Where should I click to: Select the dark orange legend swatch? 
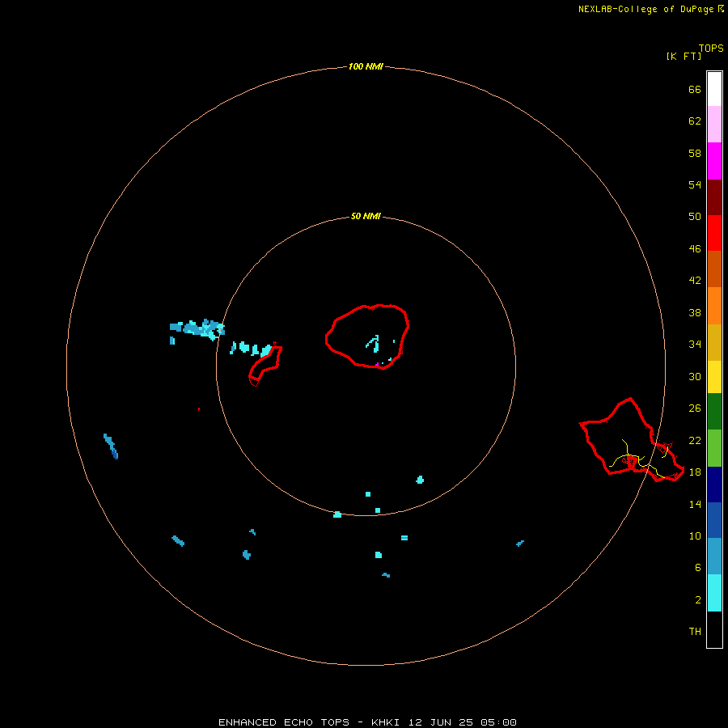(714, 269)
